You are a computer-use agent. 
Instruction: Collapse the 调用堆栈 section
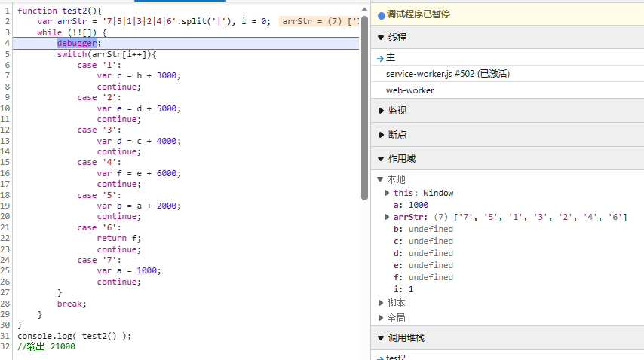tap(382, 338)
